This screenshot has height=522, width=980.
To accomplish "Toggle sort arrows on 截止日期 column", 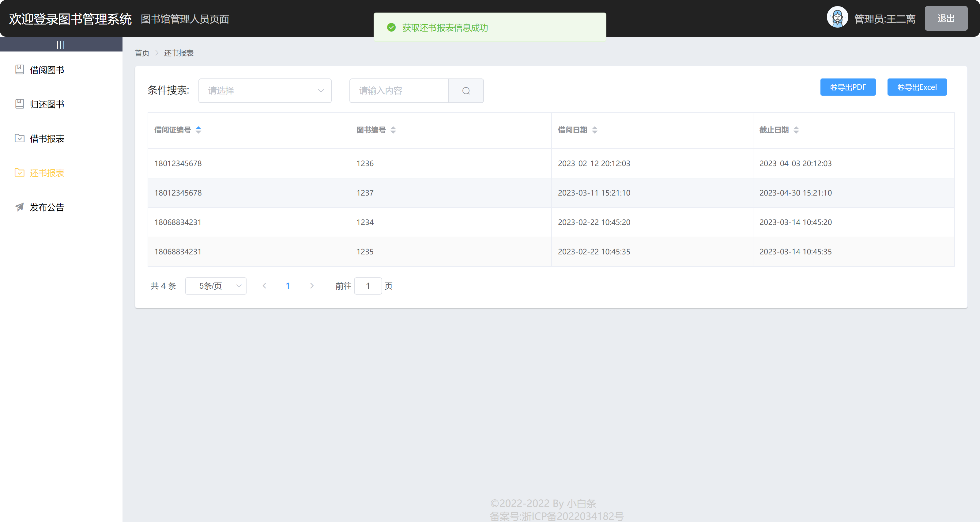I will (x=796, y=130).
